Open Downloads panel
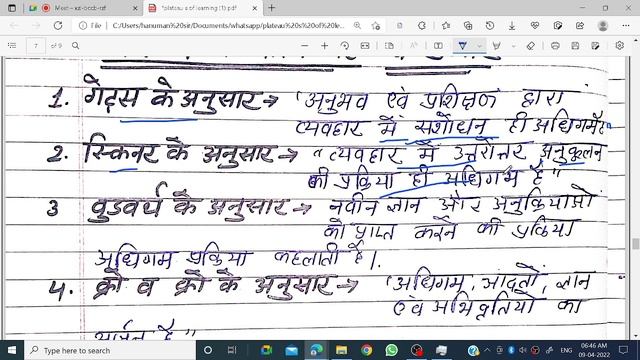Screen dimensions: 640x360 click(512, 26)
